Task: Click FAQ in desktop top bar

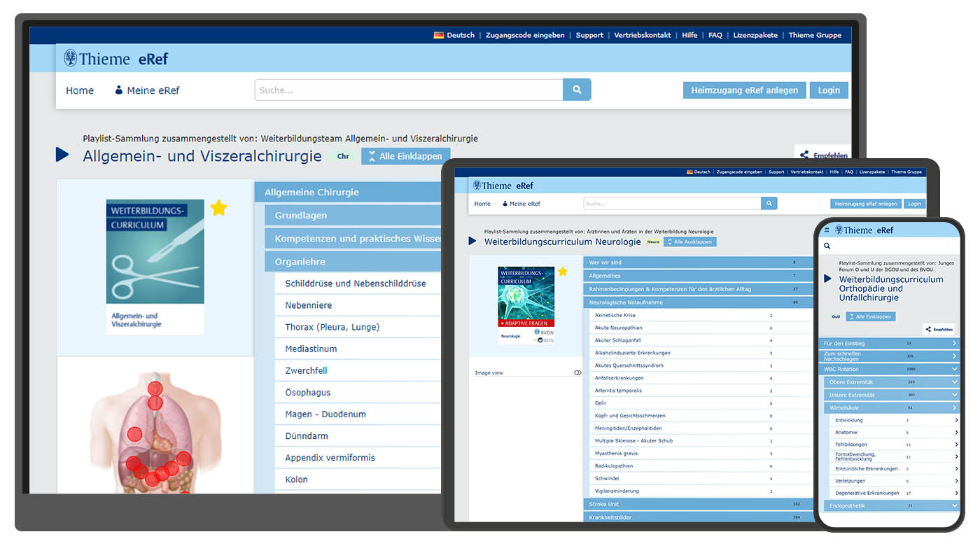Action: [715, 35]
